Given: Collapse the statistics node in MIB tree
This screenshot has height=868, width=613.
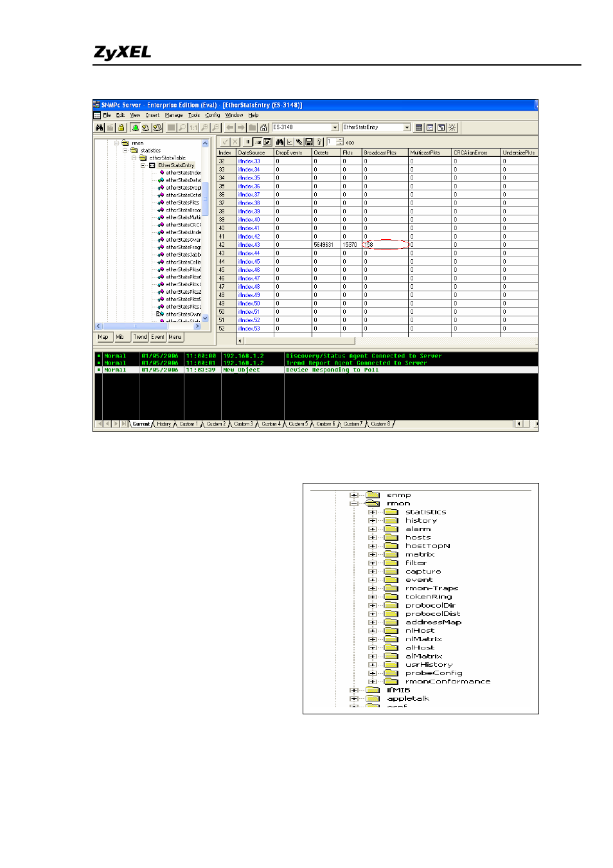Looking at the screenshot, I should pos(126,150).
